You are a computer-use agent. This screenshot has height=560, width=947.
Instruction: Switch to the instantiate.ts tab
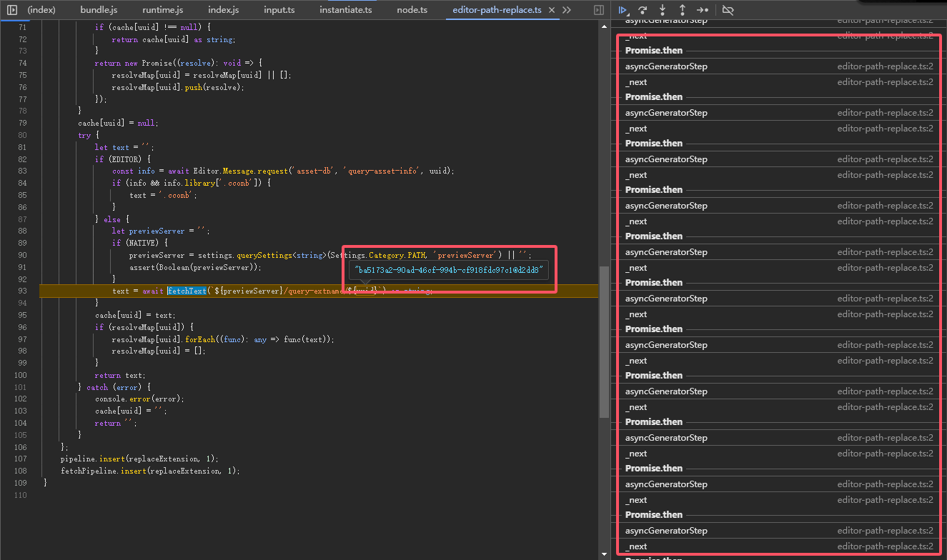(x=346, y=10)
